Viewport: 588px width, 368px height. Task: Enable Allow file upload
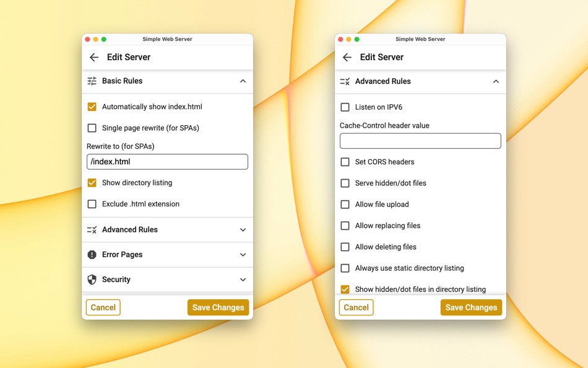point(345,204)
